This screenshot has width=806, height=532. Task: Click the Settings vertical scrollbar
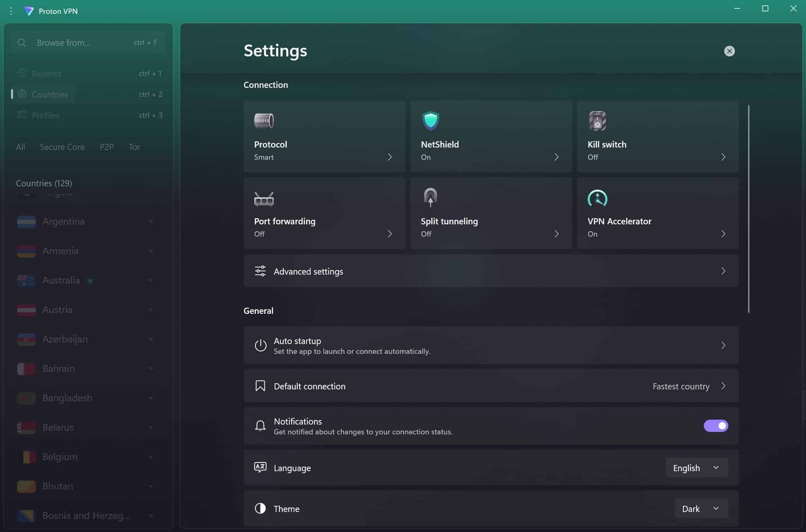point(748,209)
